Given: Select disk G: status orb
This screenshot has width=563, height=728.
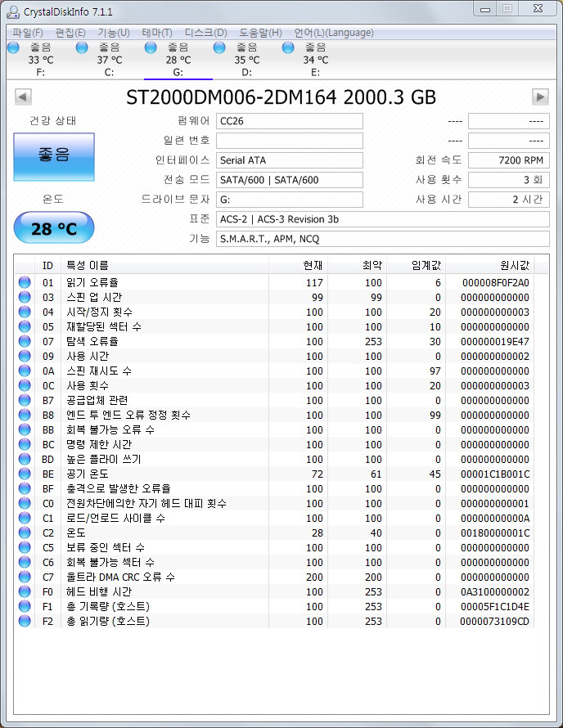Looking at the screenshot, I should 151,47.
